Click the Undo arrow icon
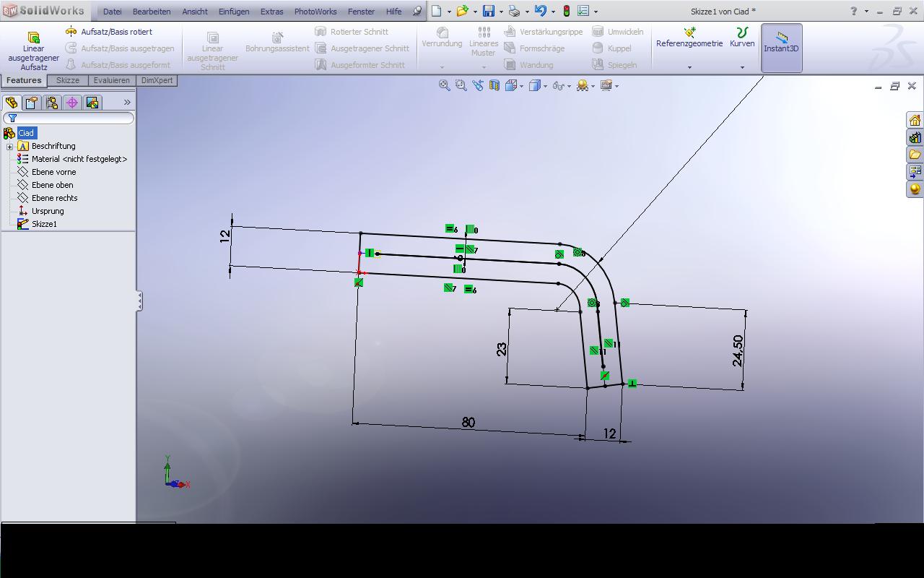924x578 pixels. click(540, 11)
